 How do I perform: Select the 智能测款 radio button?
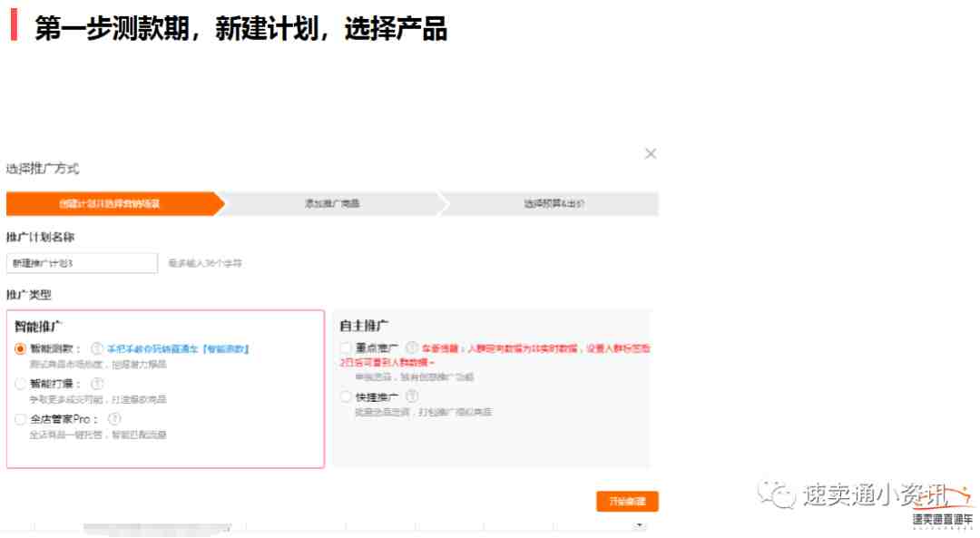(21, 348)
